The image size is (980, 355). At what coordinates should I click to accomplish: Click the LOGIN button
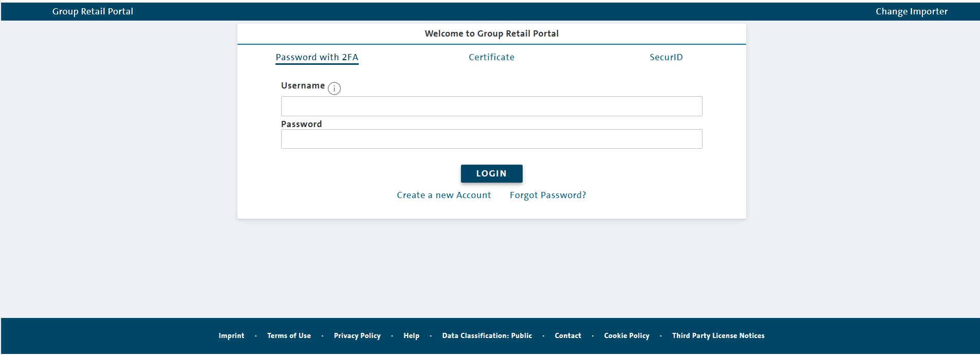tap(491, 173)
